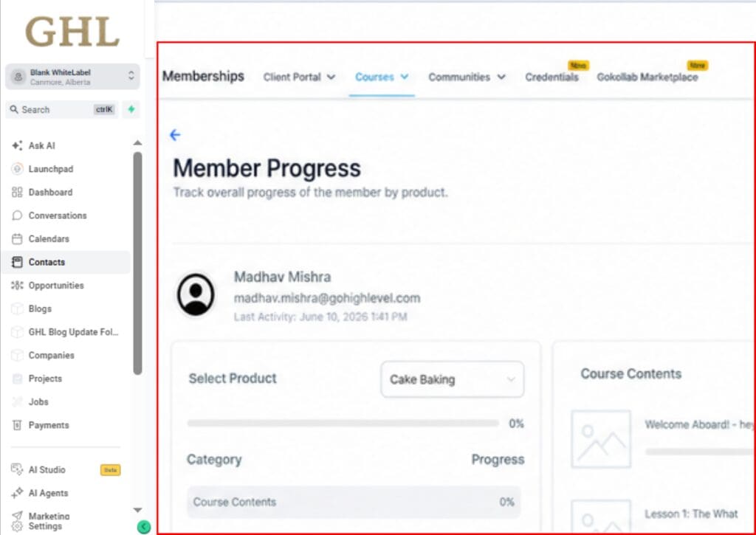Open Calendars in the sidebar
Image resolution: width=756 pixels, height=535 pixels.
coord(49,238)
